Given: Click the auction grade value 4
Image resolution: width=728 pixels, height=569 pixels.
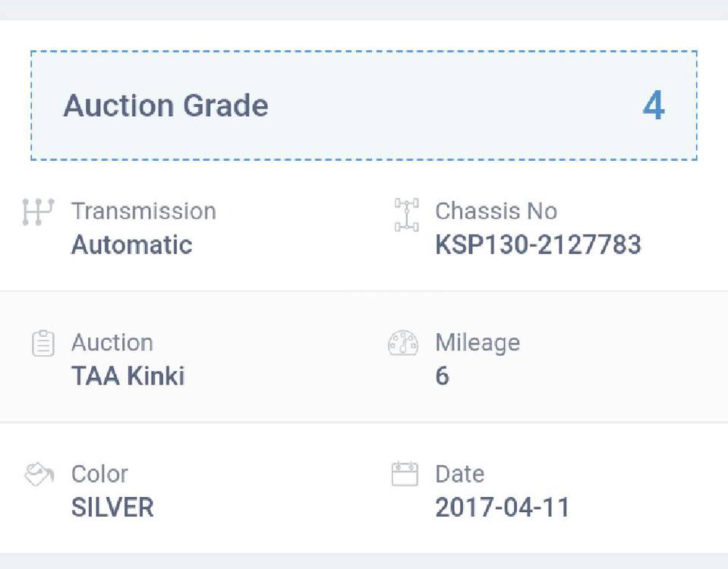Looking at the screenshot, I should (x=653, y=105).
